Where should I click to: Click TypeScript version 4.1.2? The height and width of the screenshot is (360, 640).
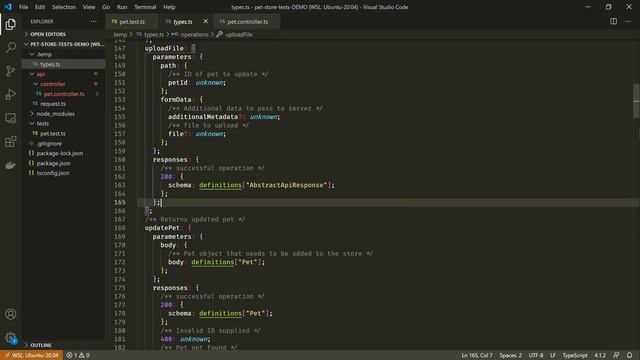600,355
